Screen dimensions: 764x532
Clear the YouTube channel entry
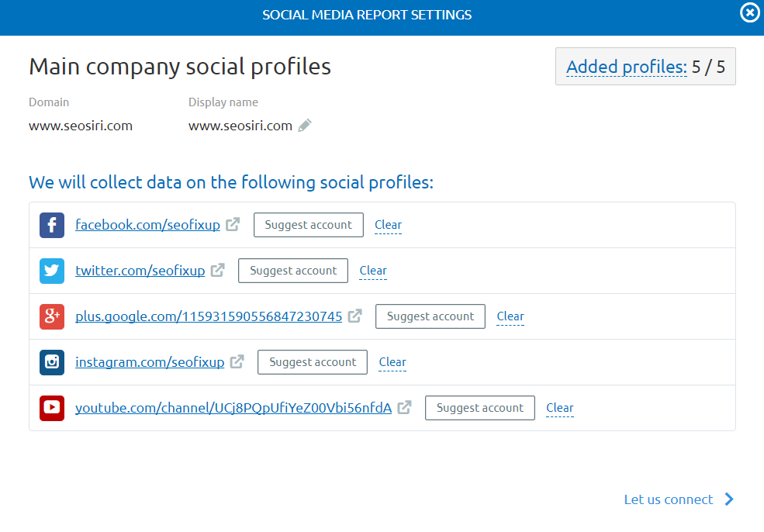[559, 407]
